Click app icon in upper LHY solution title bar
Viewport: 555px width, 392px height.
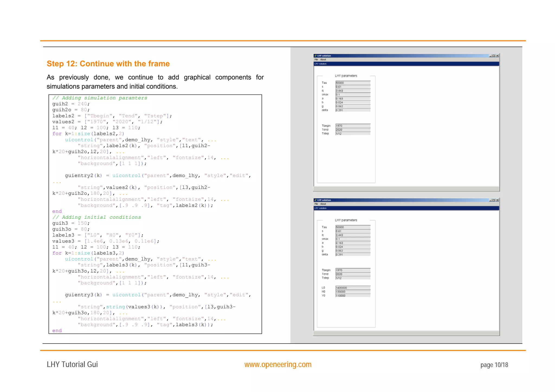click(315, 56)
